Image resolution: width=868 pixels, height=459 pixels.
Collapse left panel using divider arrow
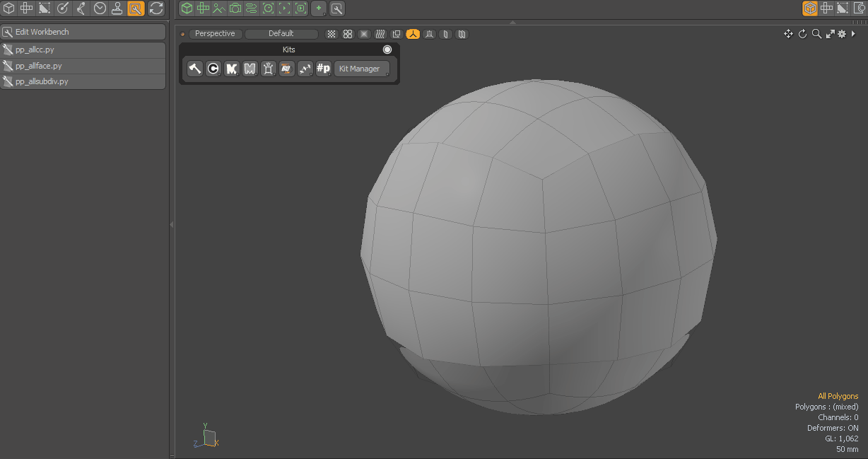pos(171,224)
